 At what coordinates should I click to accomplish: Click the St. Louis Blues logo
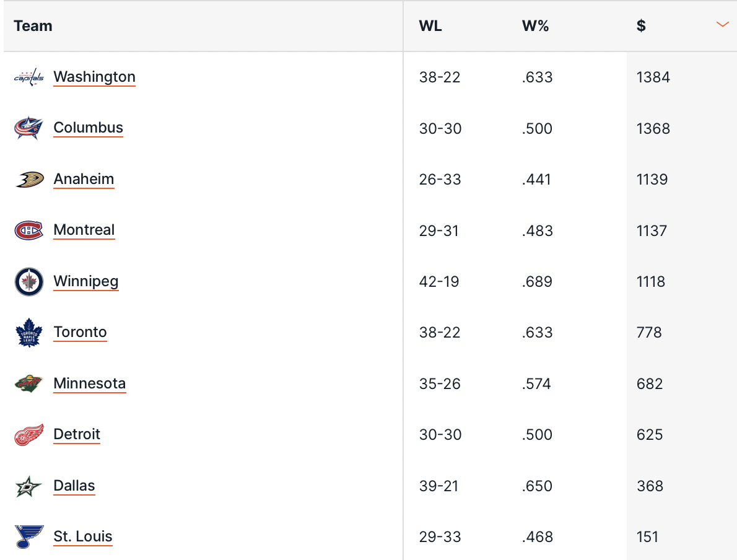coord(29,537)
